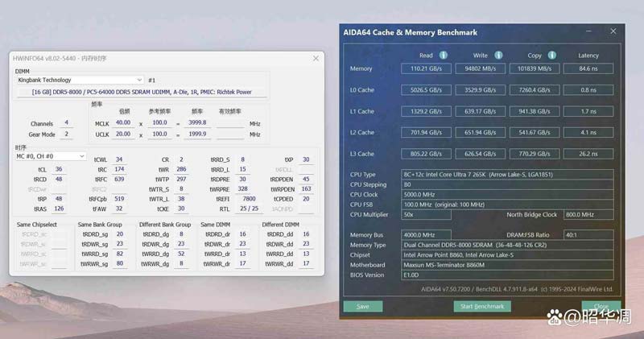Minimize the AIDA64 benchmark window
The width and height of the screenshot is (644, 339).
coord(588,31)
